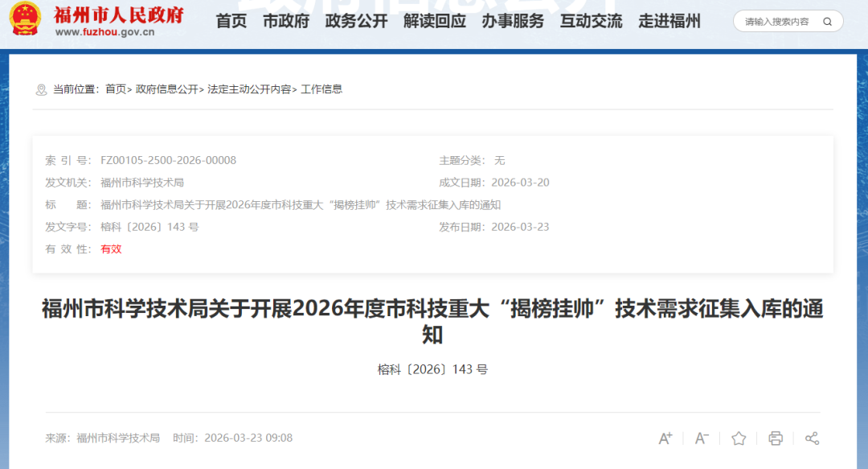Increase font size with A+ icon

tap(665, 438)
